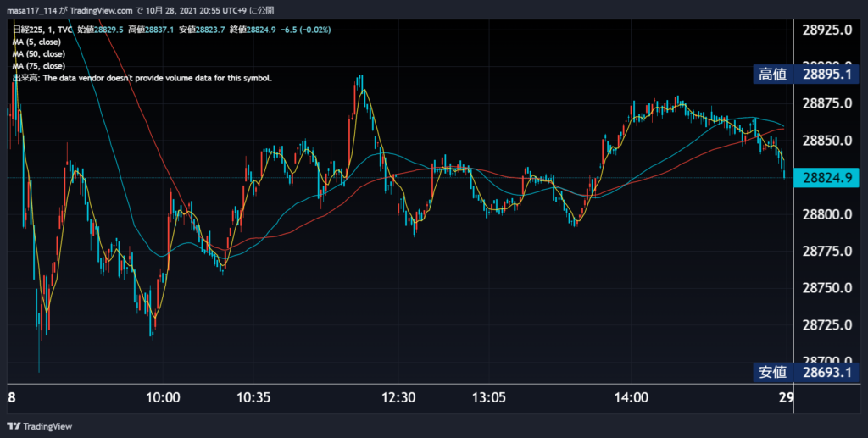Select the MA (75, close) indicator label

(x=39, y=66)
